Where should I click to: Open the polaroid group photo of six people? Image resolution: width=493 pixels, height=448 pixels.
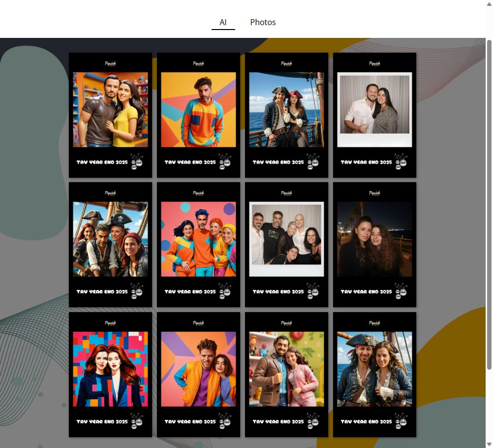coord(286,239)
